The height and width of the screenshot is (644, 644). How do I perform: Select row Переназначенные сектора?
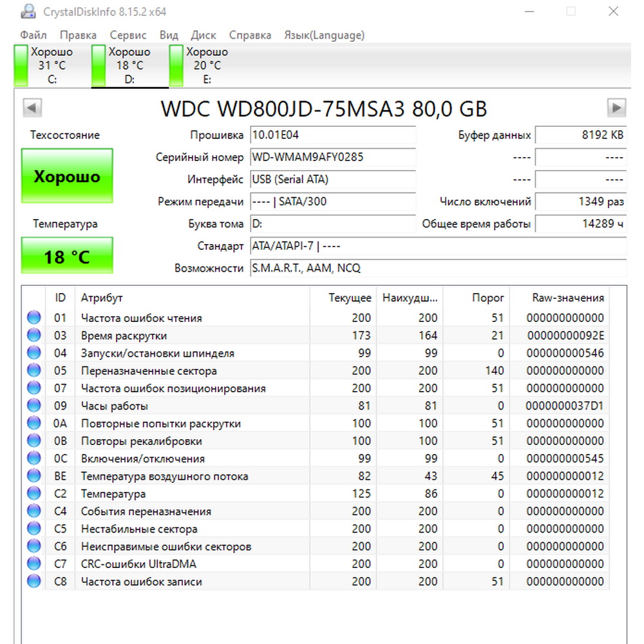(316, 370)
